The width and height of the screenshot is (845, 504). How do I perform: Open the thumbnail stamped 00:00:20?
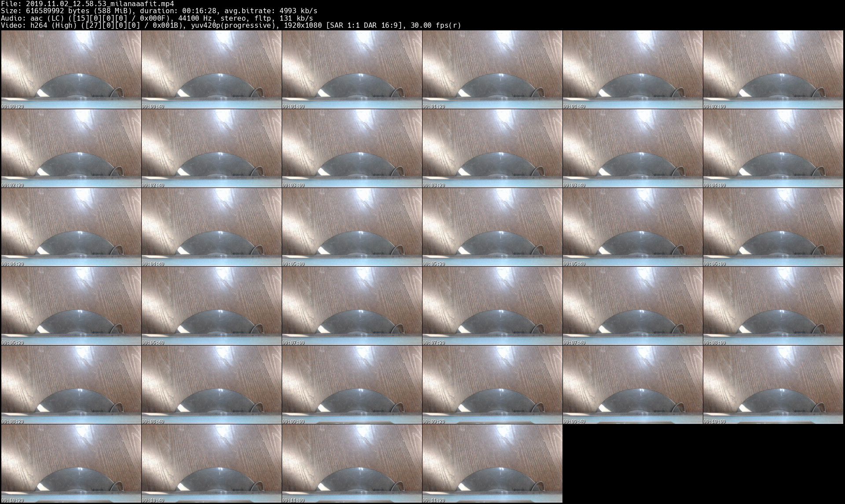tap(71, 70)
